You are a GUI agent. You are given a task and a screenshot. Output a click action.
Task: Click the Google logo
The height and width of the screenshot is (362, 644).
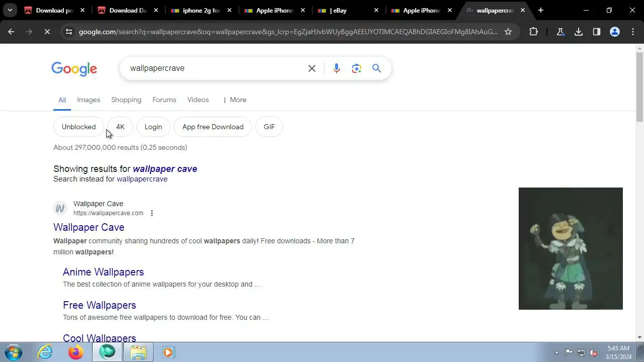[74, 69]
